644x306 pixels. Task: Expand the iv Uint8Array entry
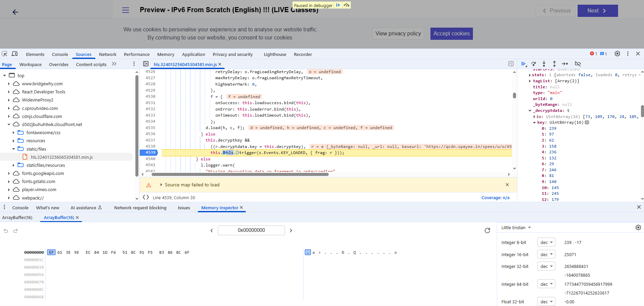coord(534,117)
